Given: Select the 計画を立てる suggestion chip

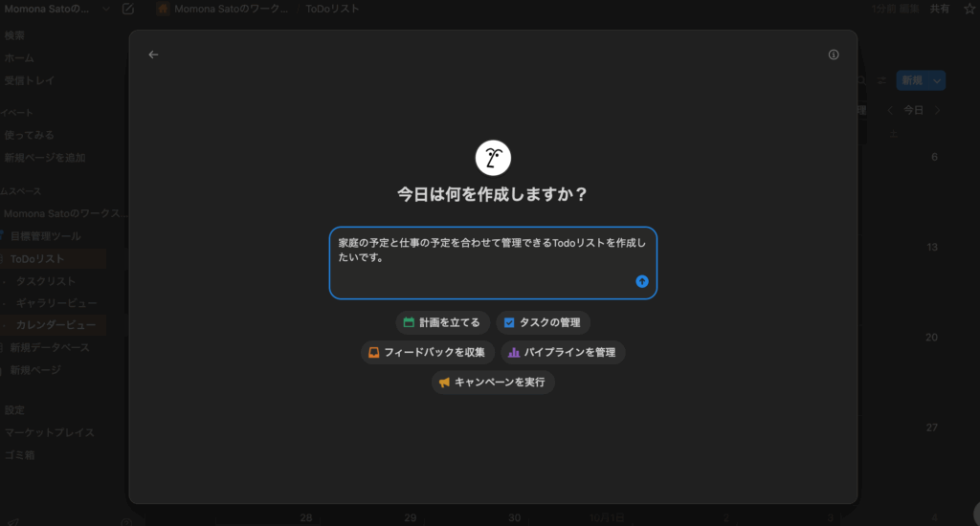Looking at the screenshot, I should 442,322.
